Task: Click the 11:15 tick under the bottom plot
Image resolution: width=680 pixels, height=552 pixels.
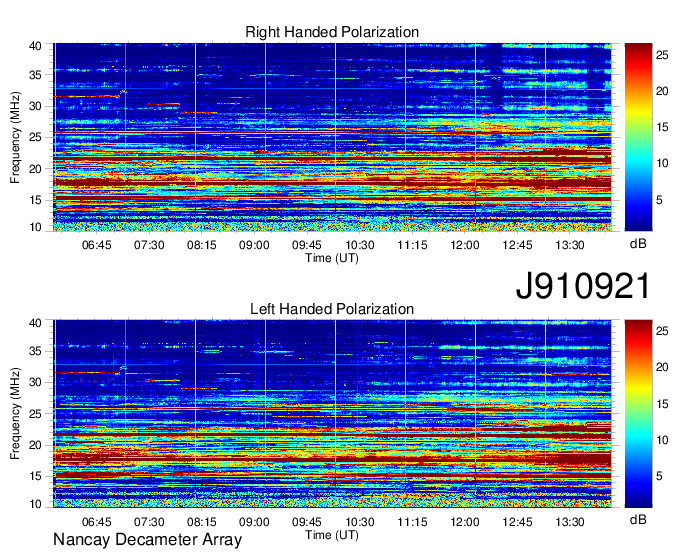Action: click(412, 522)
